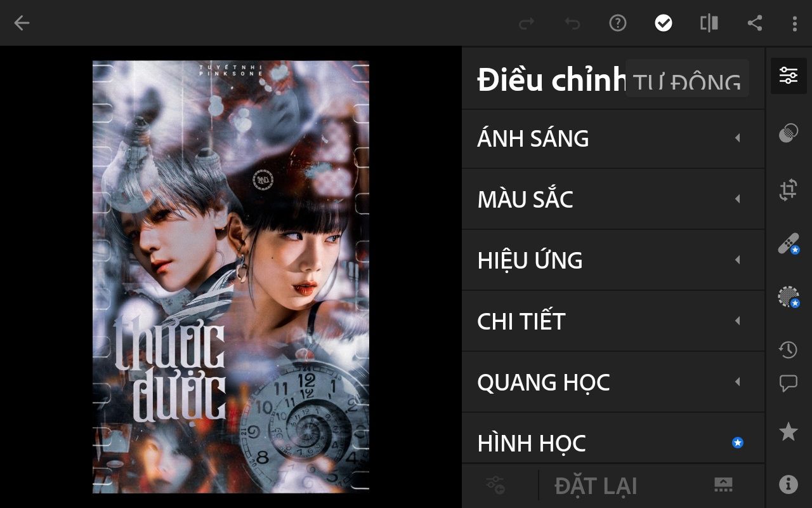Select the healing bandage tool
The height and width of the screenshot is (508, 812).
click(x=789, y=244)
